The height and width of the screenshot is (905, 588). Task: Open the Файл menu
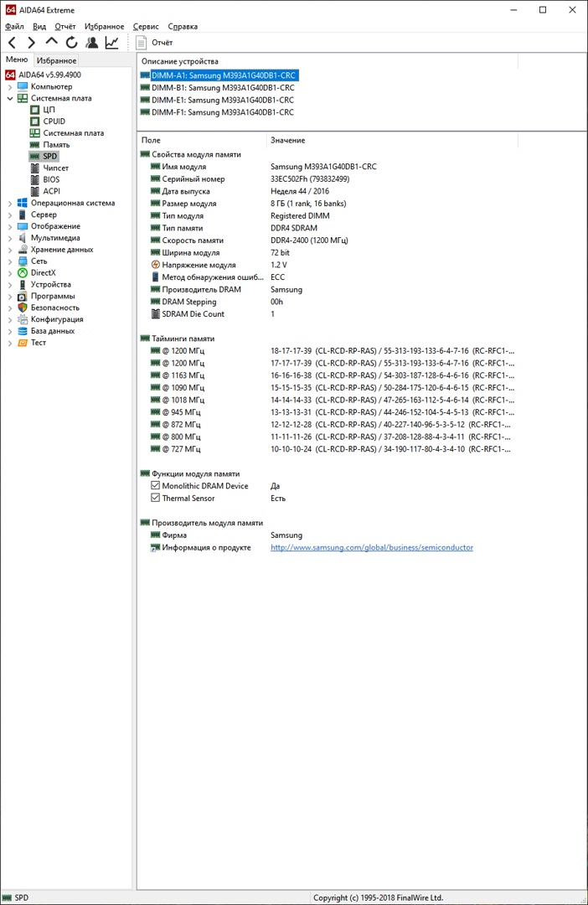click(x=14, y=27)
